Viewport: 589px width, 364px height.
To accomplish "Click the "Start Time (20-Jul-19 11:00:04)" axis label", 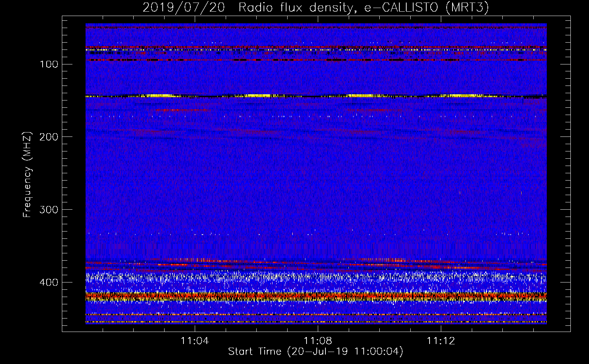I will coord(316,352).
